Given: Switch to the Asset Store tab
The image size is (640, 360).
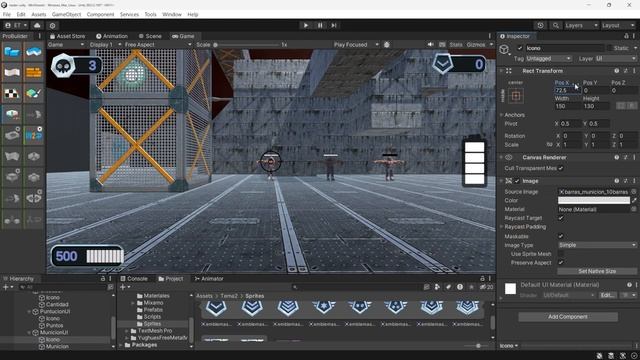Looking at the screenshot, I should 67,36.
